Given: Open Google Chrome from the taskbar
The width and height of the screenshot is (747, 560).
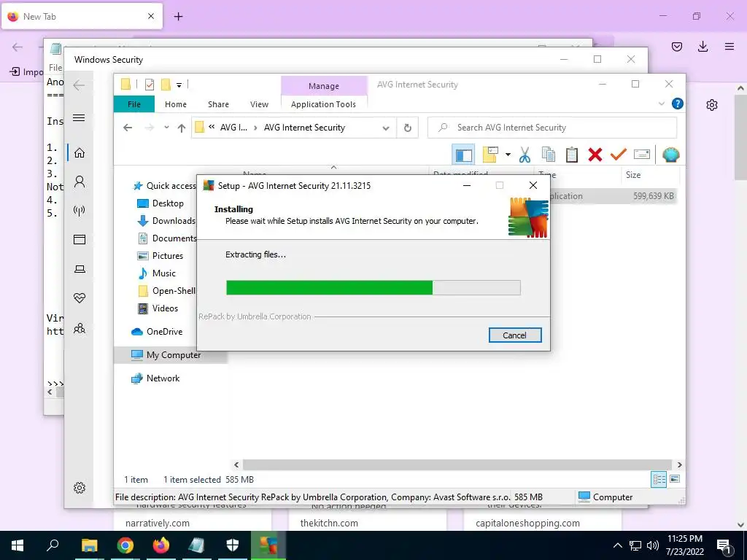Looking at the screenshot, I should tap(125, 545).
